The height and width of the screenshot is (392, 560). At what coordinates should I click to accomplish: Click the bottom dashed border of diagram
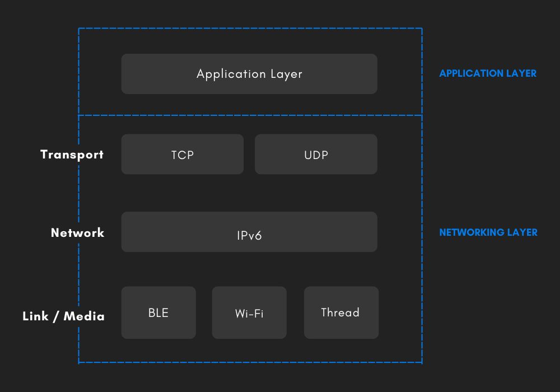pyautogui.click(x=249, y=363)
